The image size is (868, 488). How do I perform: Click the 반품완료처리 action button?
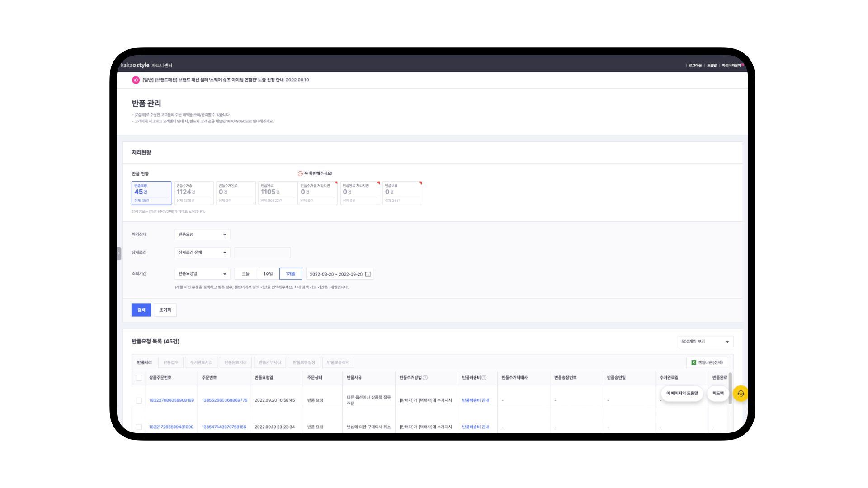236,362
